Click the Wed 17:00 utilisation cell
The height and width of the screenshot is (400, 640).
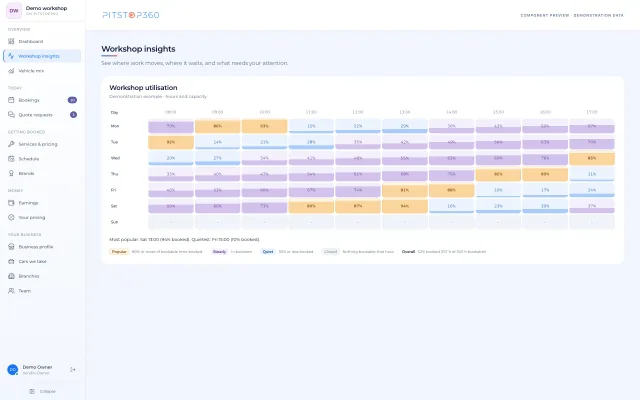(592, 158)
